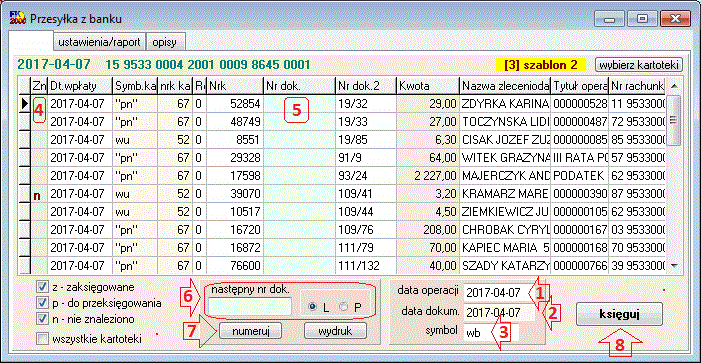Viewport: 701px width, 363px height.
Task: Click the Nrk cell 76600
Action: click(234, 266)
